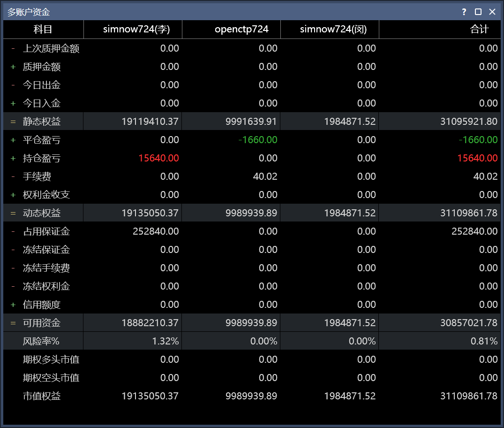Select the 可用资金 row label
Image resolution: width=504 pixels, height=428 pixels.
pyautogui.click(x=42, y=323)
